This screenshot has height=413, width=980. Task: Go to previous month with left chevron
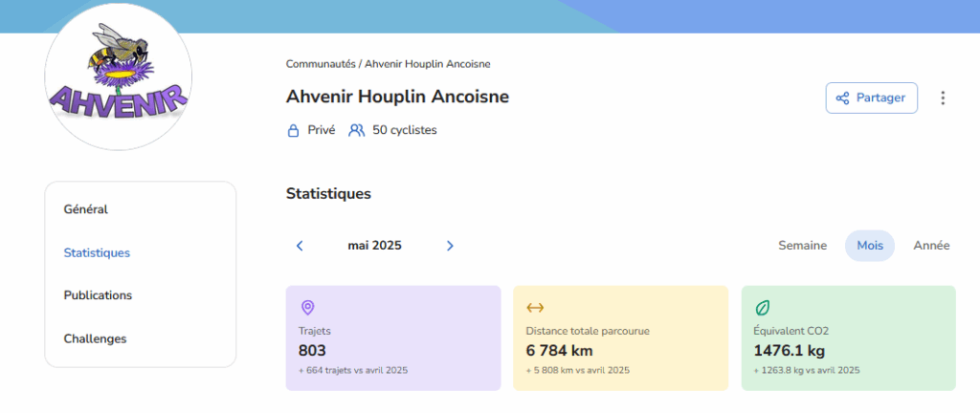coord(300,246)
